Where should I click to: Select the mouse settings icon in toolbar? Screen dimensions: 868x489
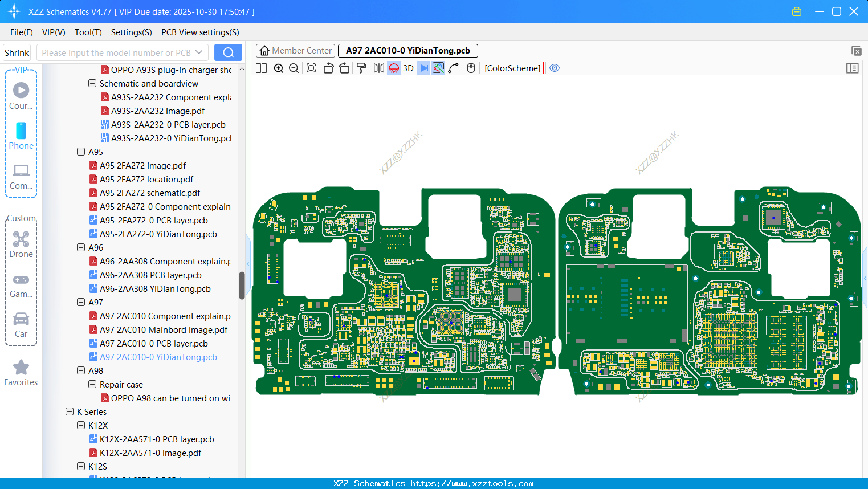click(471, 68)
